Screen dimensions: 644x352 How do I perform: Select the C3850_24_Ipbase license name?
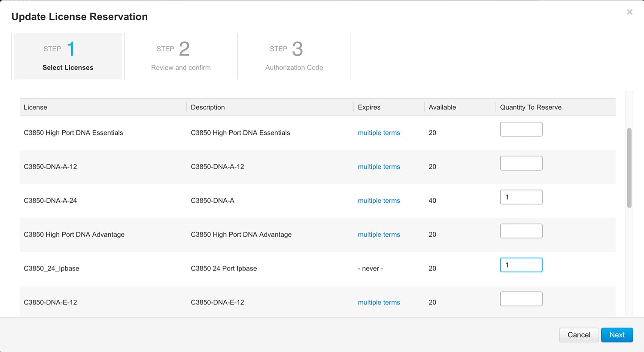click(52, 268)
